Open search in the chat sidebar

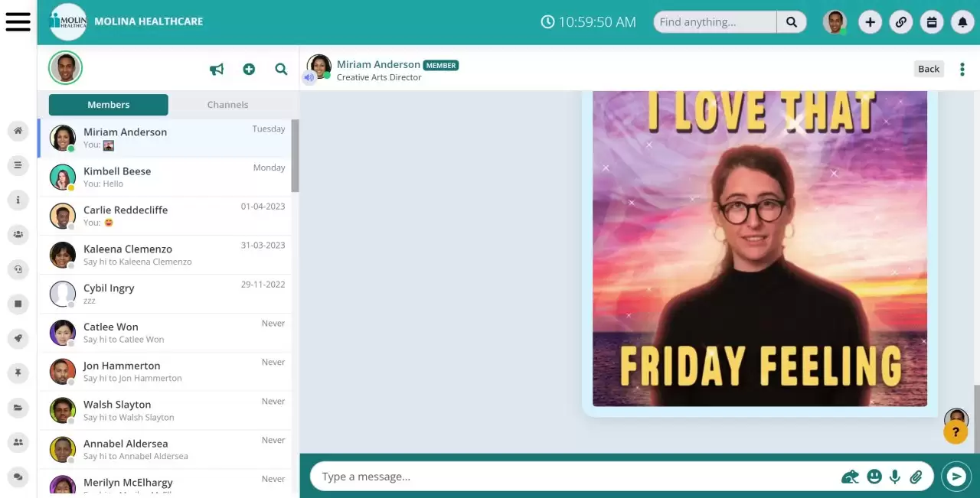click(x=281, y=69)
